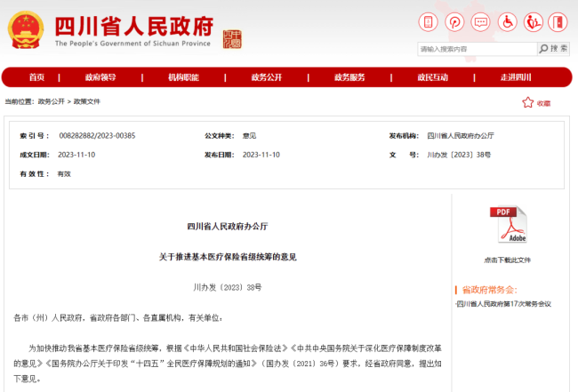Click the magnifier search icon
The width and height of the screenshot is (578, 392).
(x=543, y=49)
